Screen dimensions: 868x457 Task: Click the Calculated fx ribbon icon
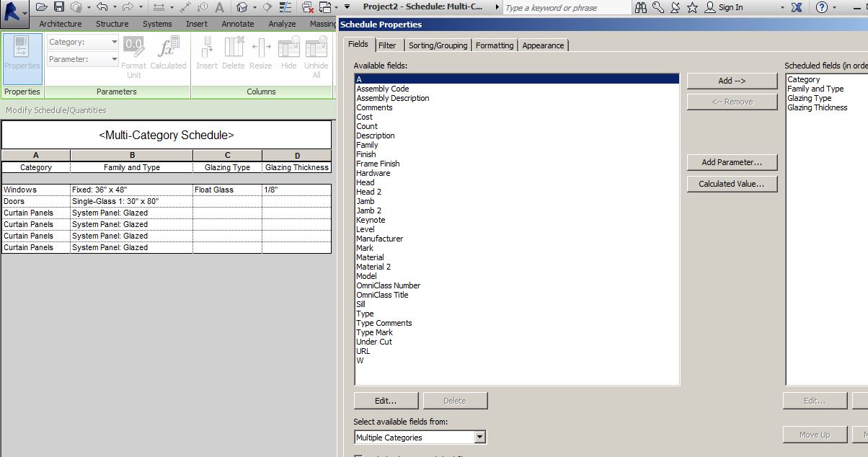(168, 53)
